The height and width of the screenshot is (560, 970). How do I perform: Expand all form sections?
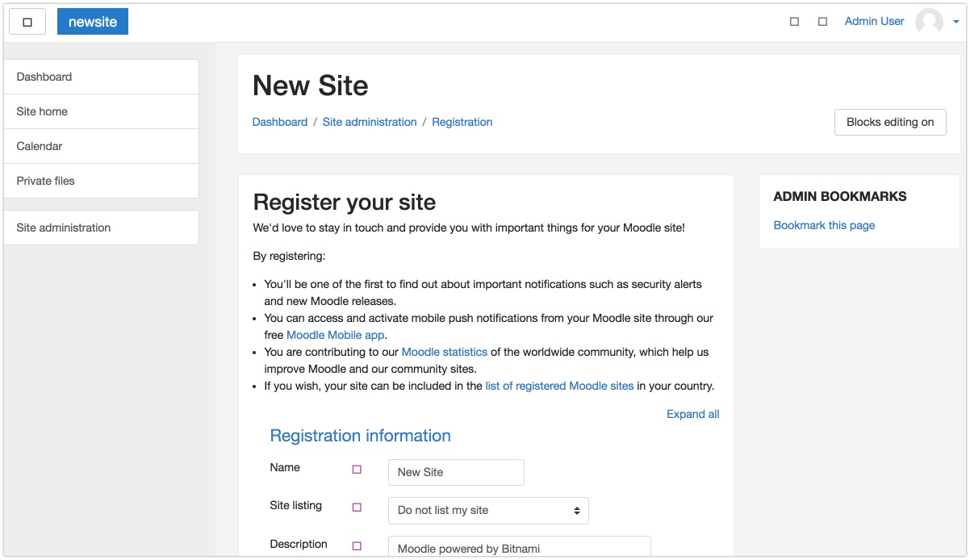point(692,414)
